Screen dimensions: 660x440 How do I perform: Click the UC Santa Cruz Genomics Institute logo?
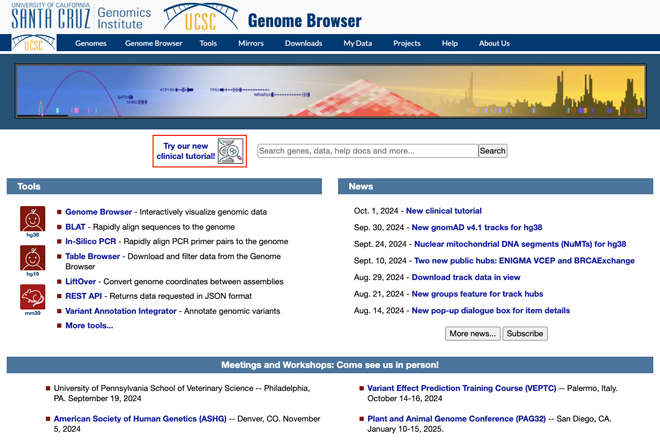(81, 17)
